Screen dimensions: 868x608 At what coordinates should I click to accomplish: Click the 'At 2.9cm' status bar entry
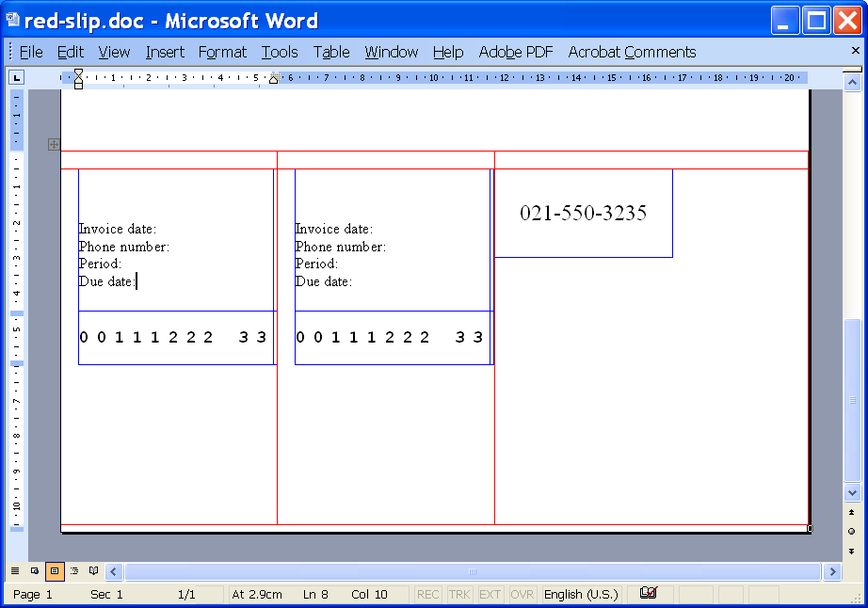(257, 595)
